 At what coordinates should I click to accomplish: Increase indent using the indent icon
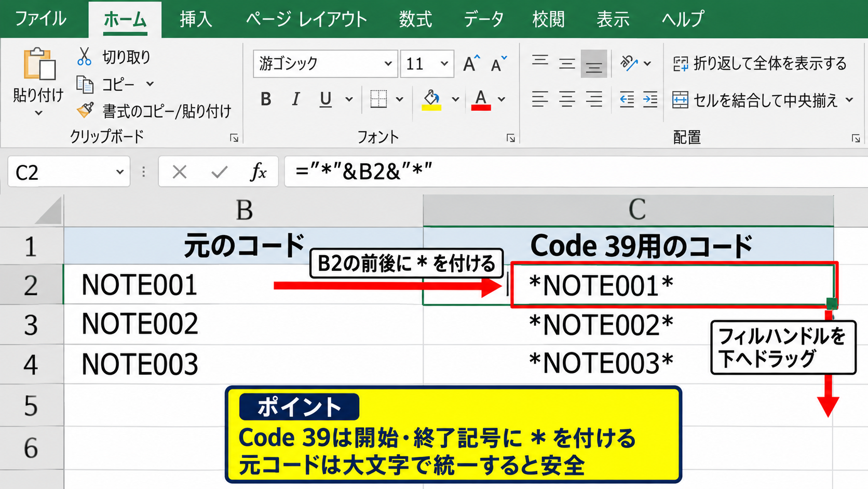coord(650,99)
